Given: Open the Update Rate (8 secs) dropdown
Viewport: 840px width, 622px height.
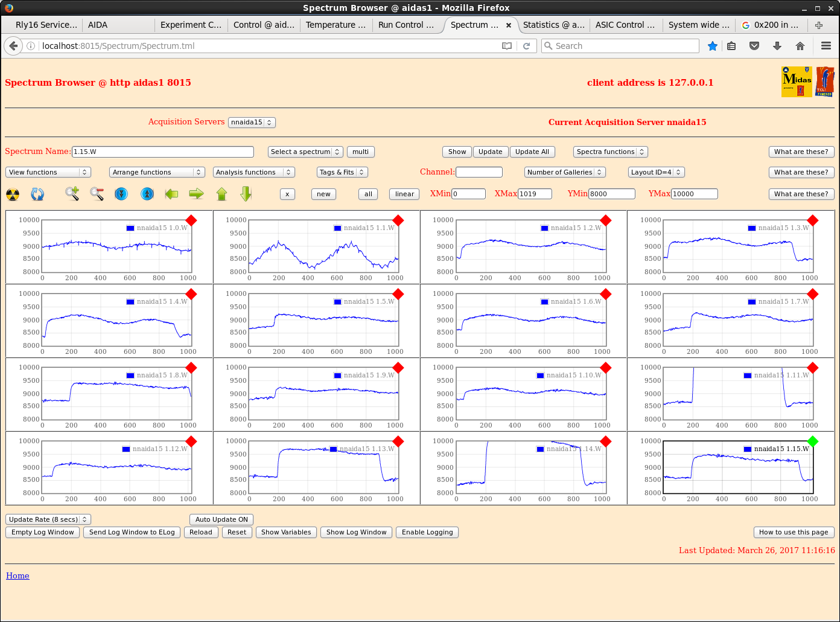Looking at the screenshot, I should coord(48,519).
